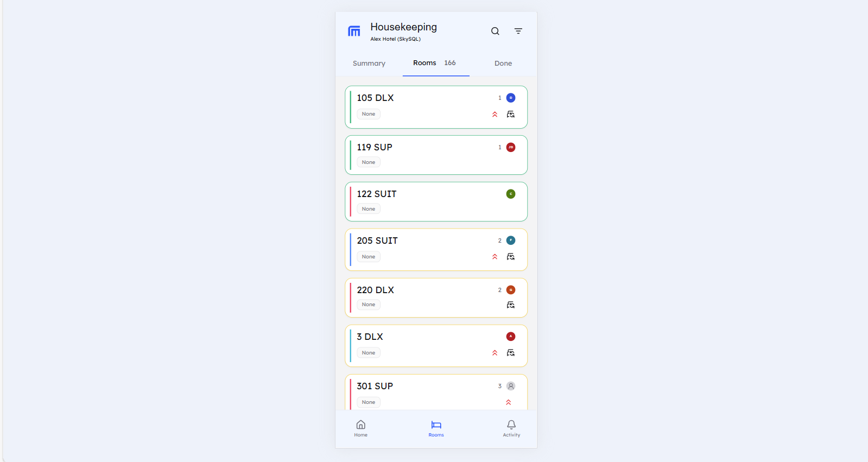
Task: Click the task sheet icon on 220 DLX
Action: (x=510, y=305)
